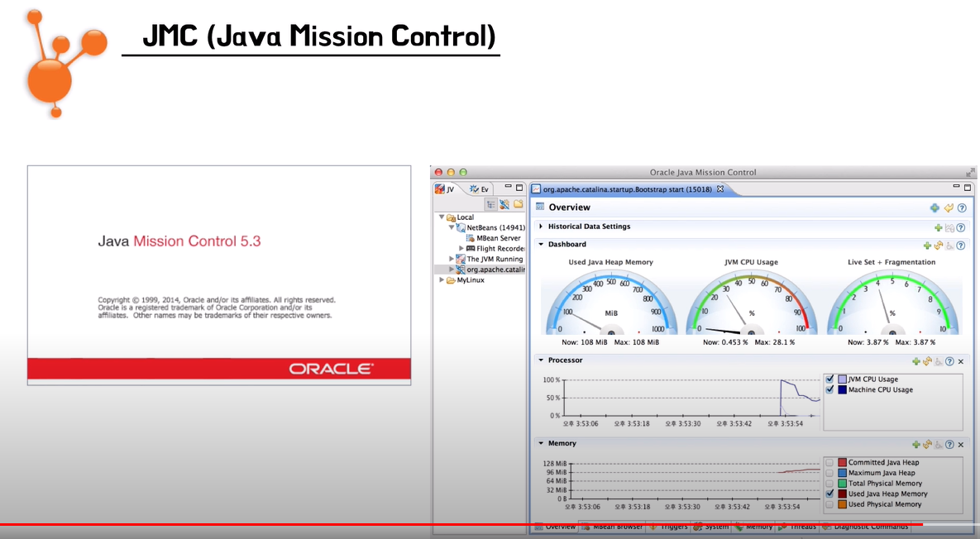This screenshot has height=539, width=980.
Task: Collapse the NetBeans (14941) node
Action: 452,227
